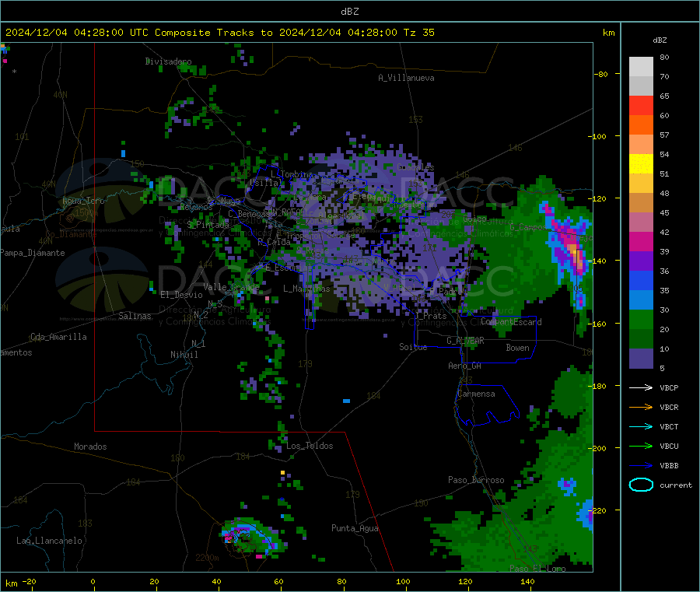Screen dimensions: 700x592
Task: Click the white VBCP arrow legend icon
Action: [x=641, y=387]
